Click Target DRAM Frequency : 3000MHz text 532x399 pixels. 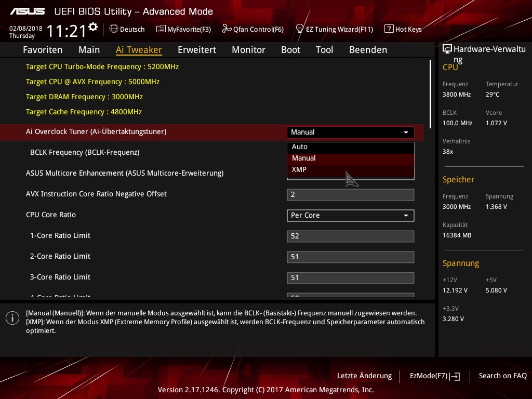[x=85, y=97]
